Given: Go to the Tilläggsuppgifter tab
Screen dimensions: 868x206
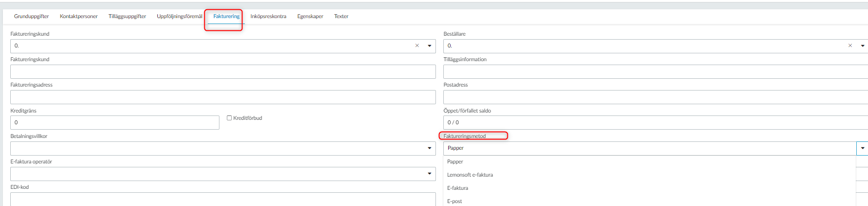Looking at the screenshot, I should click(x=127, y=17).
